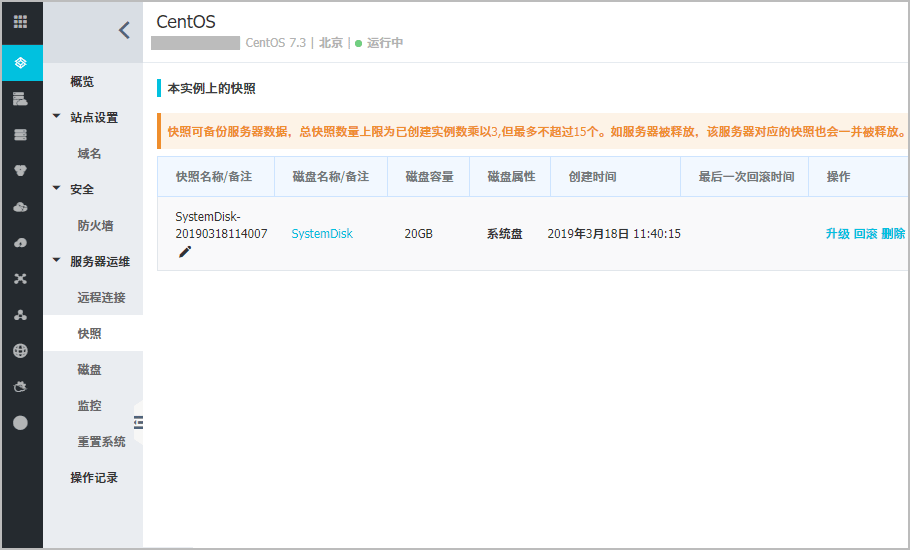The width and height of the screenshot is (910, 550).
Task: Click 回滚 to roll back the snapshot
Action: click(x=865, y=234)
